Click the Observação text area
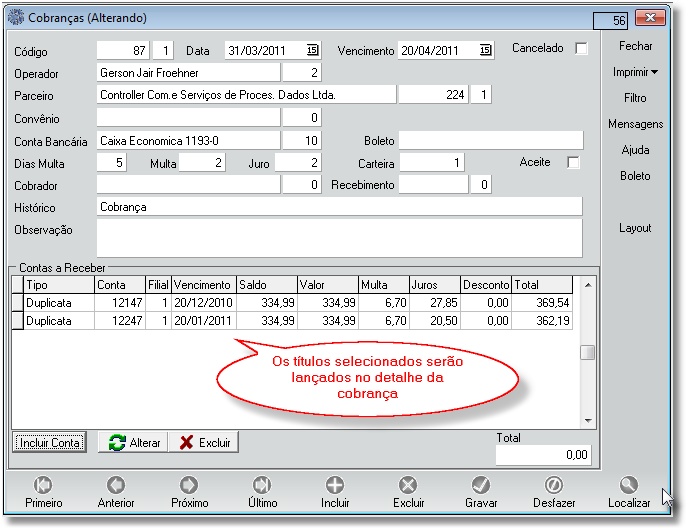Image resolution: width=692 pixels, height=531 pixels. pyautogui.click(x=339, y=238)
